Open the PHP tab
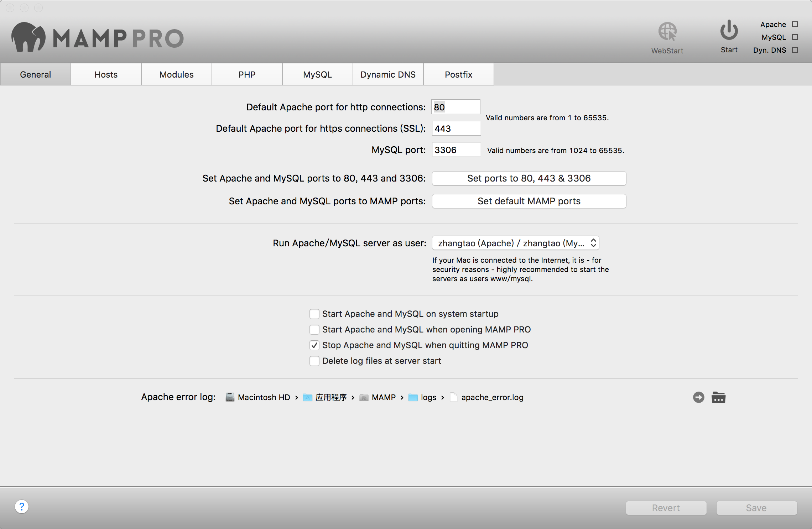Image resolution: width=812 pixels, height=529 pixels. pyautogui.click(x=247, y=74)
